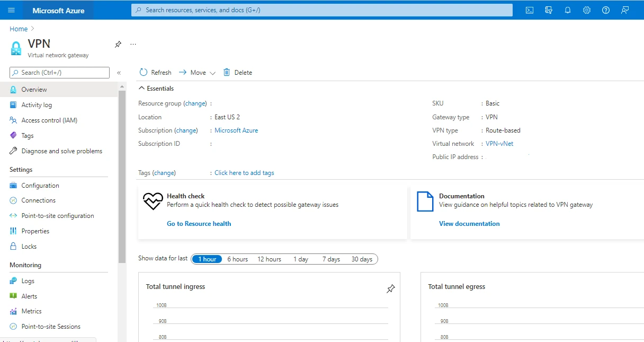Open Cloud Shell from the top bar

[x=529, y=10]
